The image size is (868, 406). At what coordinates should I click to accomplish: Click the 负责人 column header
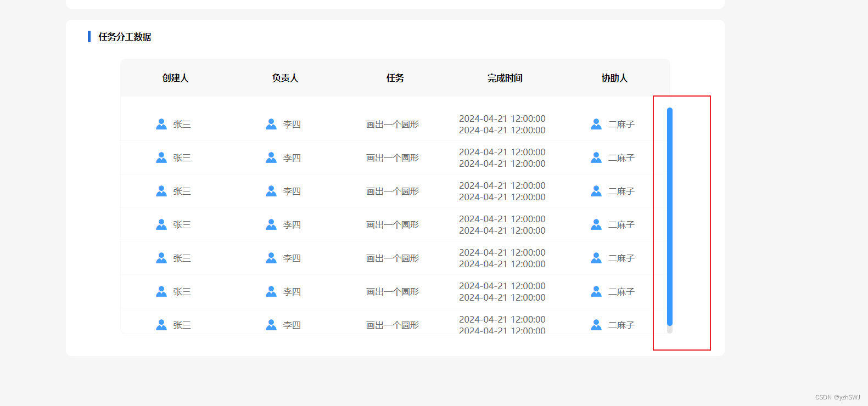[285, 78]
